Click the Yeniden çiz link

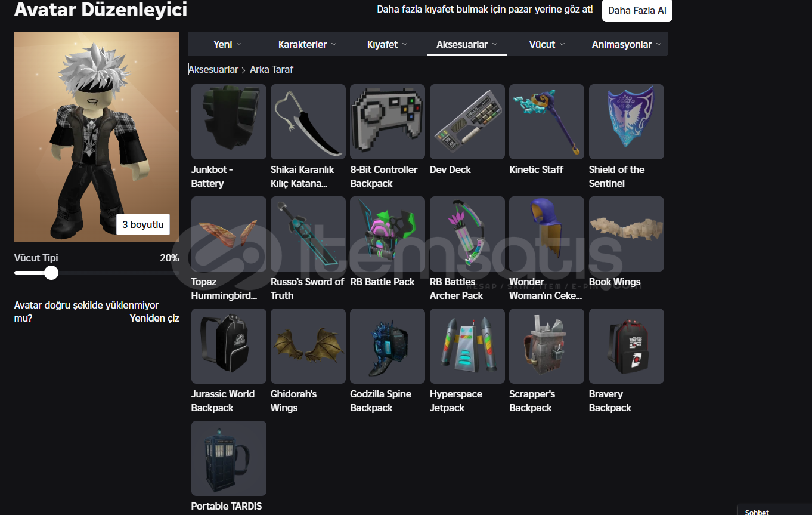pyautogui.click(x=154, y=318)
